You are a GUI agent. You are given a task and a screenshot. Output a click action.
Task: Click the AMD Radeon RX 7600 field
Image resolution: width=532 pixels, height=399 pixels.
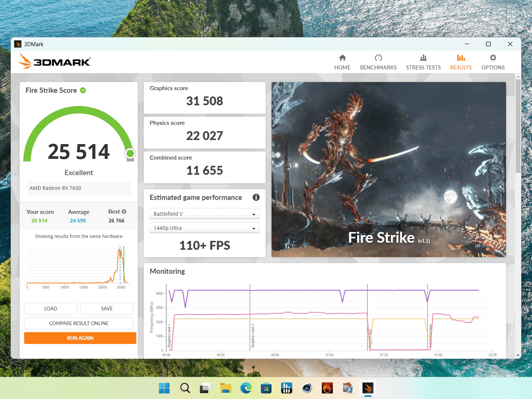[78, 188]
